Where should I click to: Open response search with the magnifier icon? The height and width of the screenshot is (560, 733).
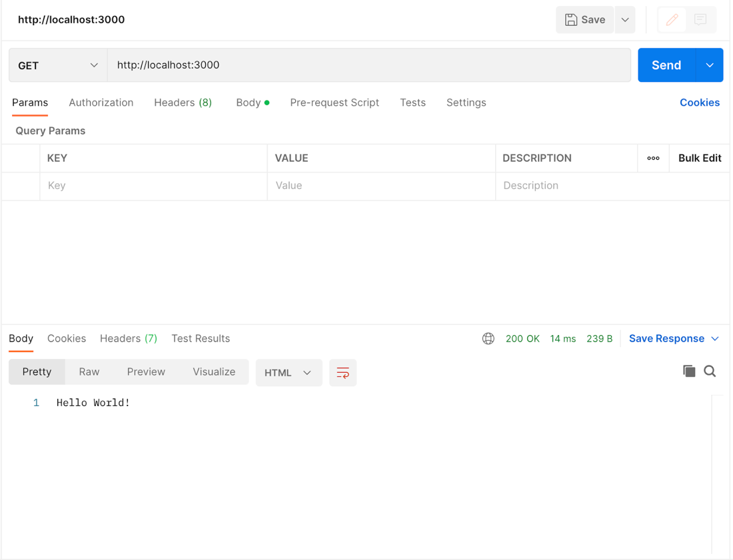(710, 371)
